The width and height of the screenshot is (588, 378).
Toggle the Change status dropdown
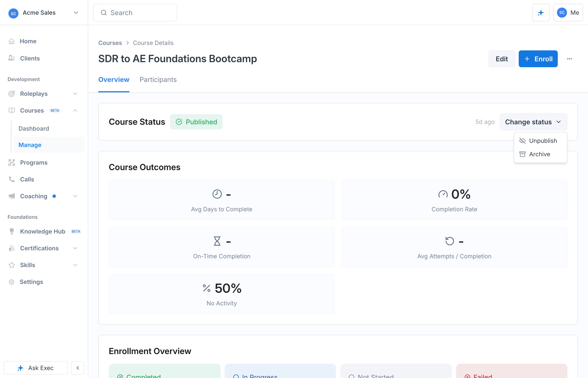[x=533, y=122]
